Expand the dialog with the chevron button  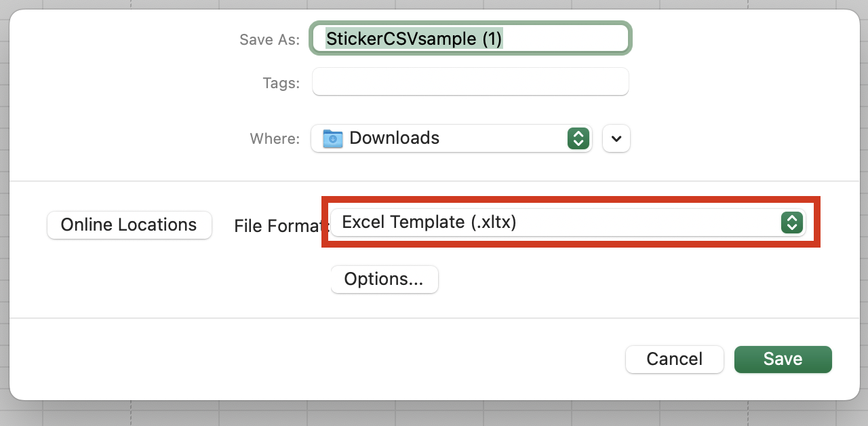616,138
